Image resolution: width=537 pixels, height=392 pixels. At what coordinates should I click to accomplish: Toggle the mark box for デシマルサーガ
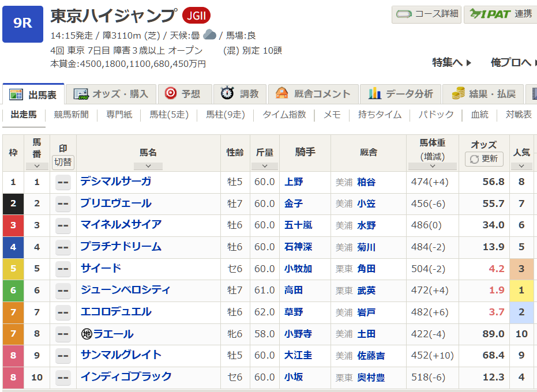(x=63, y=182)
